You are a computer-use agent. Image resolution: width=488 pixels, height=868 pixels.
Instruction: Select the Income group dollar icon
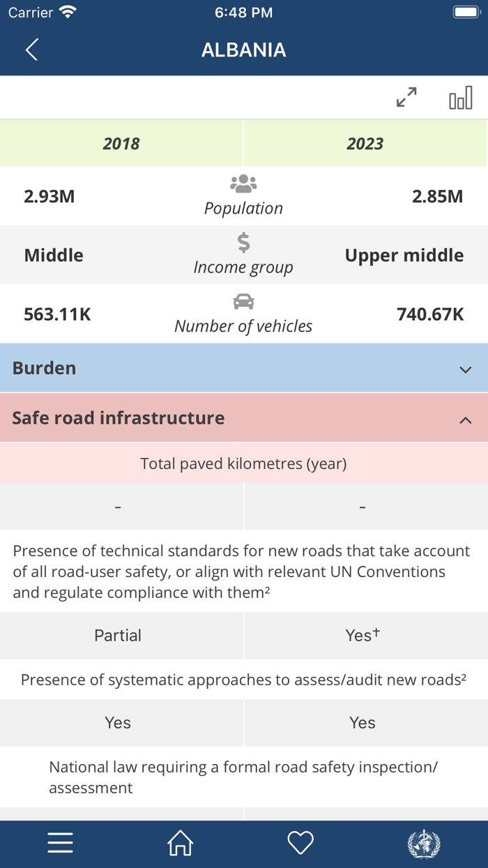click(x=243, y=244)
